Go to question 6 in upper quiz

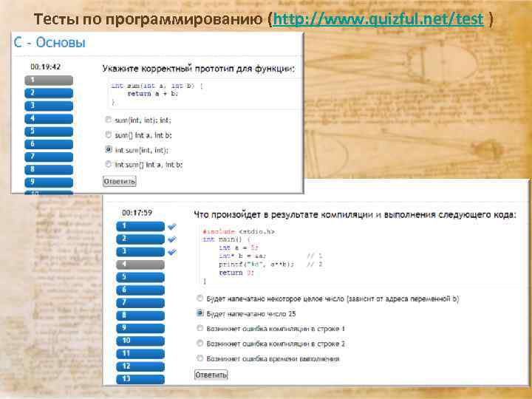(49, 144)
